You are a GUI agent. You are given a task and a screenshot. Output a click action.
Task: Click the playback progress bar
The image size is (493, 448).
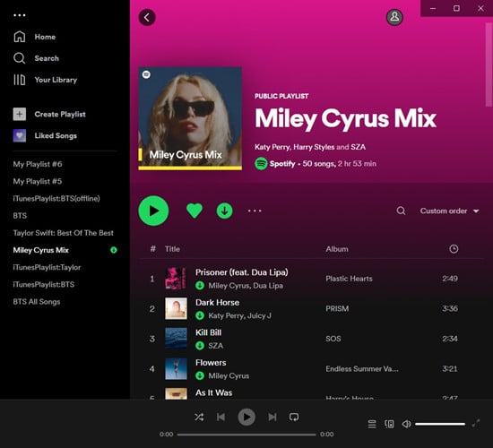(246, 435)
